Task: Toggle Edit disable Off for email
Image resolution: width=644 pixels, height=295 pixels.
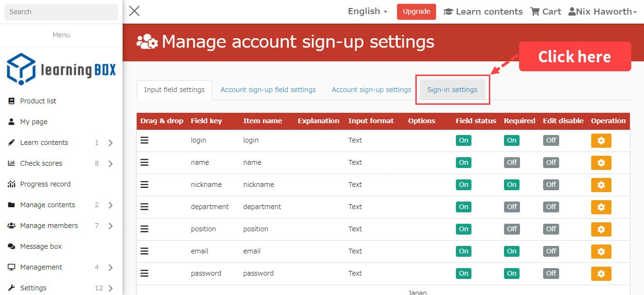Action: 551,251
